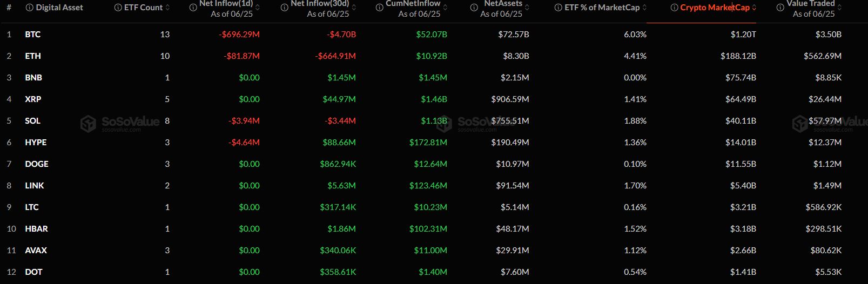
Task: Open the BTC asset row
Action: [x=434, y=34]
